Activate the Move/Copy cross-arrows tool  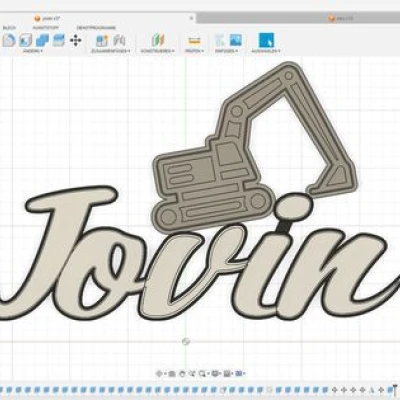coord(76,41)
